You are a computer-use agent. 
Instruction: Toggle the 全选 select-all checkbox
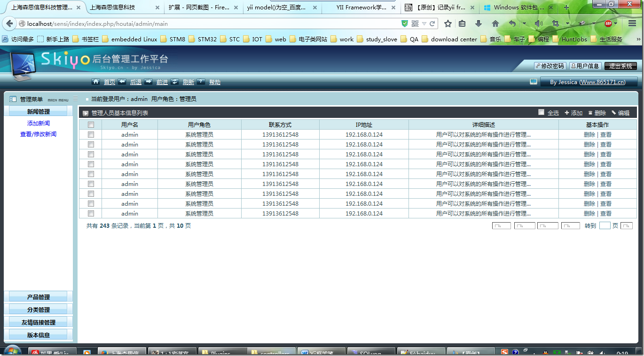coord(541,112)
